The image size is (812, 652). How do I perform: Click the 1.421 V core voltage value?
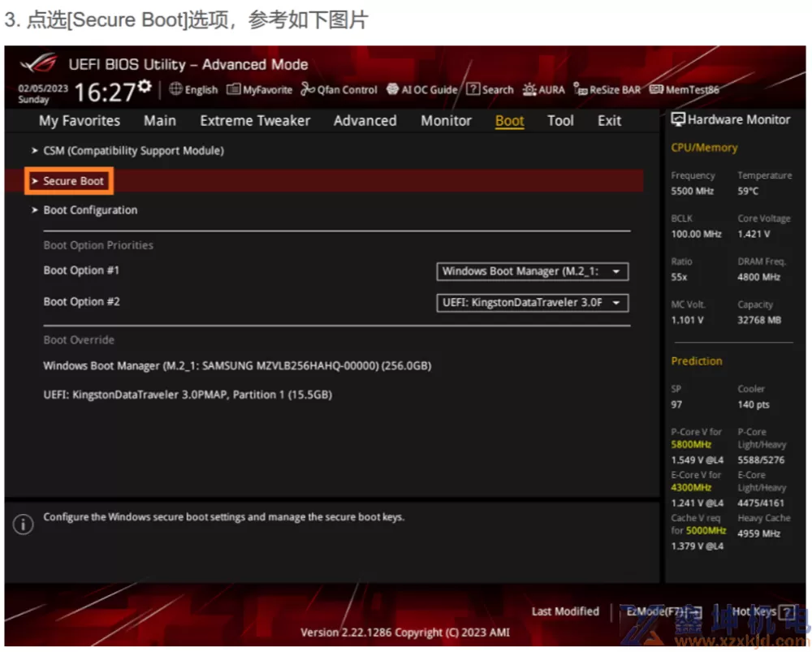pos(754,234)
